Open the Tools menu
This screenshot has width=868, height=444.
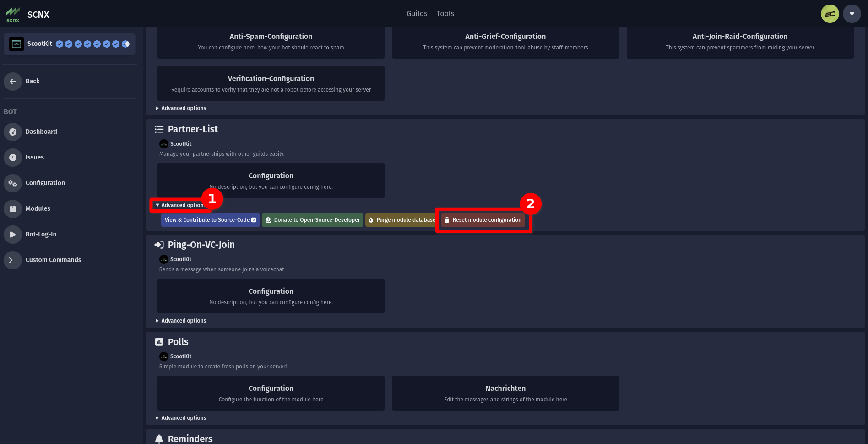click(x=445, y=14)
